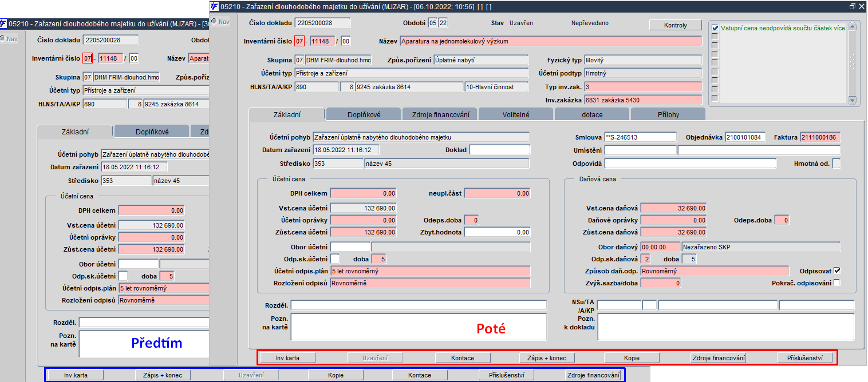This screenshot has width=868, height=382.
Task: Open the Základní tab in the front window
Action: (287, 114)
